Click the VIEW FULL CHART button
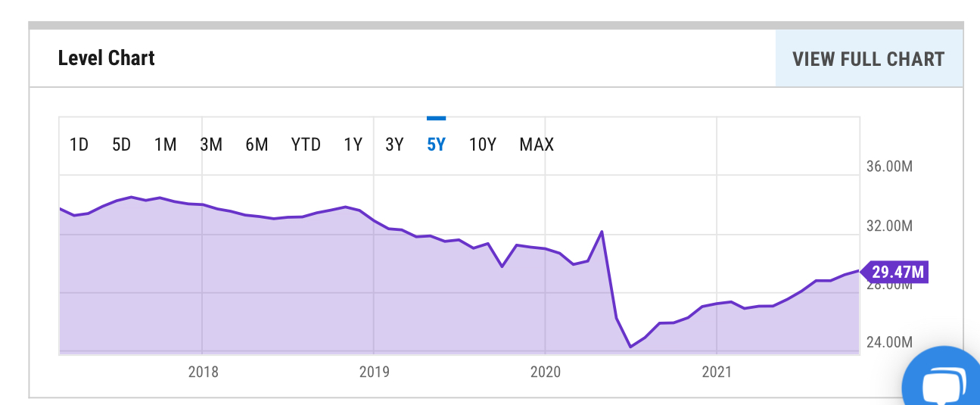Screen dimensions: 980x405 pos(868,59)
